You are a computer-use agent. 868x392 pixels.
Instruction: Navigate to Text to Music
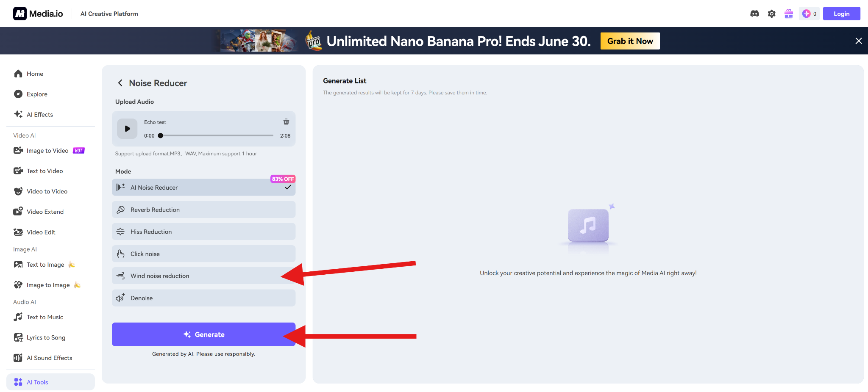(45, 317)
